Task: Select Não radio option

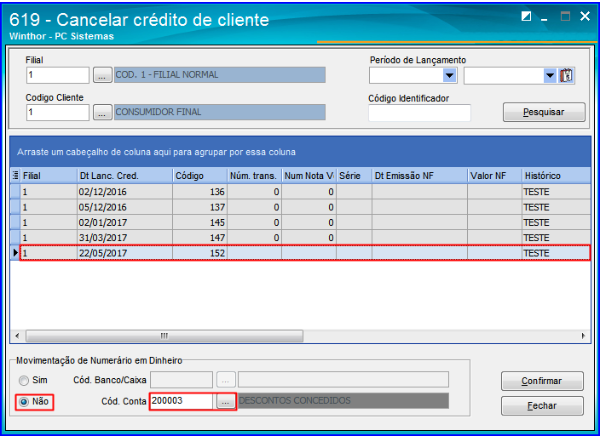Action: tap(24, 402)
